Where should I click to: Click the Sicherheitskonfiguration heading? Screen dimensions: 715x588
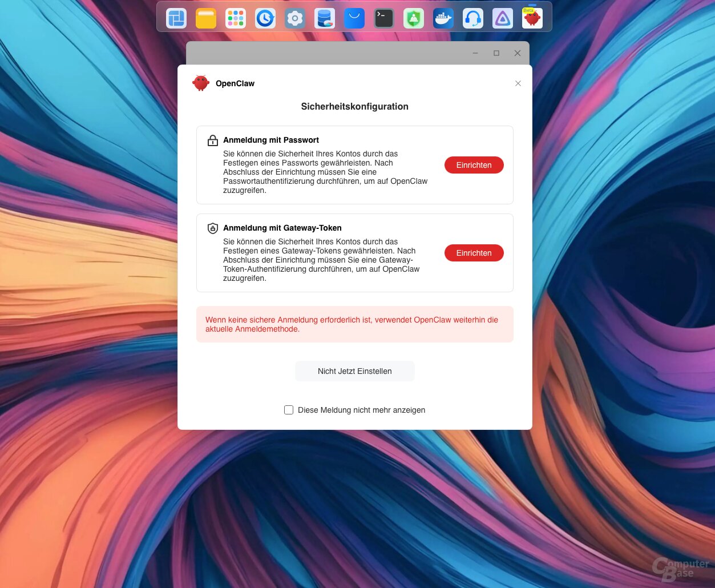click(x=355, y=106)
